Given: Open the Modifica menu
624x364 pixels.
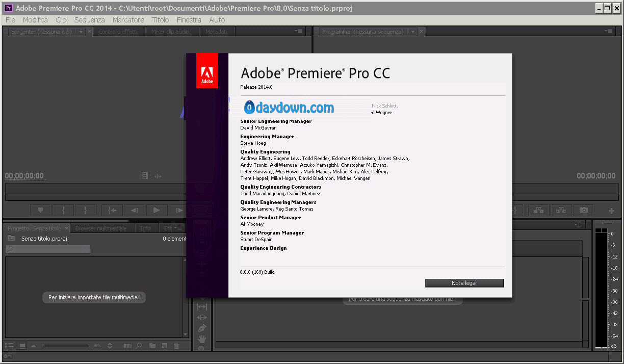Looking at the screenshot, I should [x=35, y=20].
